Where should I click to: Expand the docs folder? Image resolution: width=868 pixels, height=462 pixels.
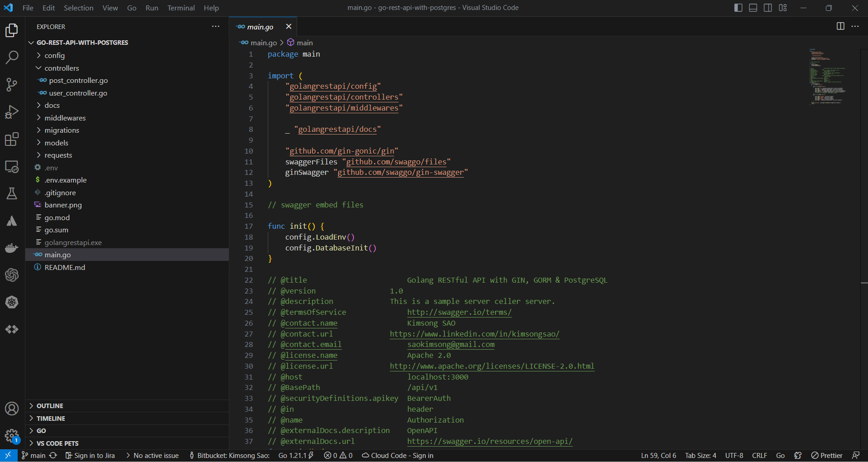(127, 105)
